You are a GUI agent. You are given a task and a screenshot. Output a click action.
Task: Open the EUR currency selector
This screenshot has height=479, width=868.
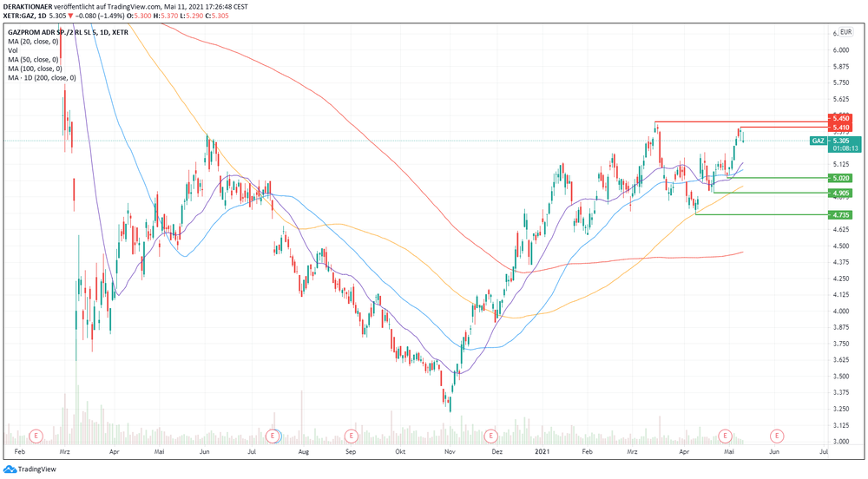pyautogui.click(x=845, y=32)
